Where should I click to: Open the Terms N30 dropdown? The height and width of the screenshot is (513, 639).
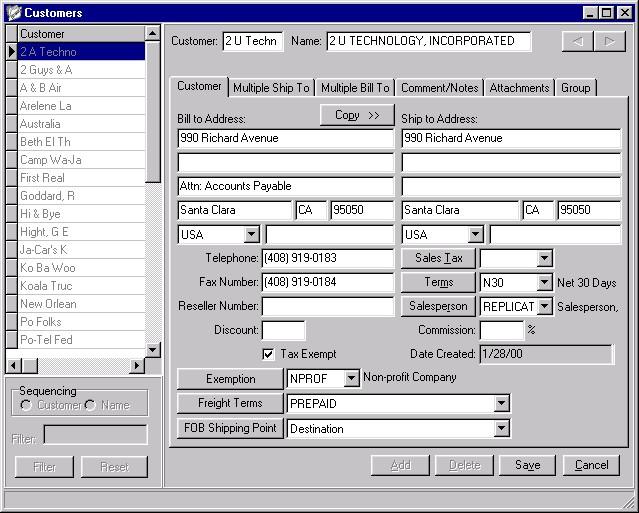pos(544,283)
